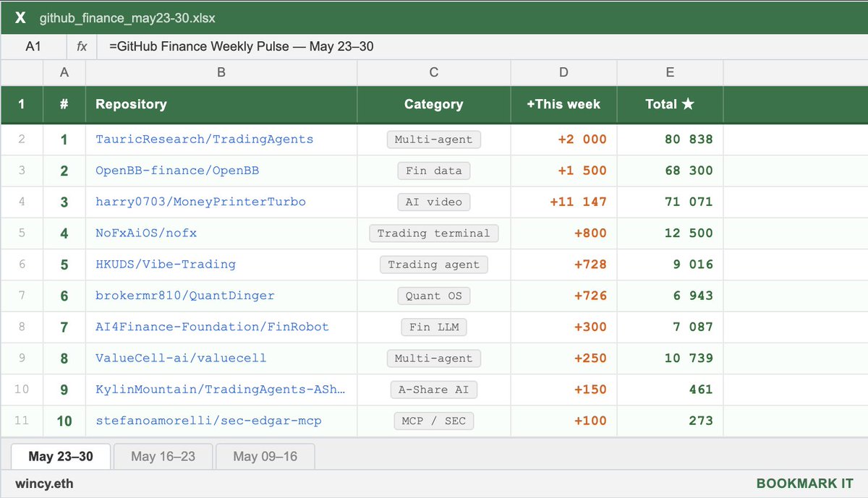Click the BOOKMARK IT link
This screenshot has width=868, height=498.
tap(804, 484)
